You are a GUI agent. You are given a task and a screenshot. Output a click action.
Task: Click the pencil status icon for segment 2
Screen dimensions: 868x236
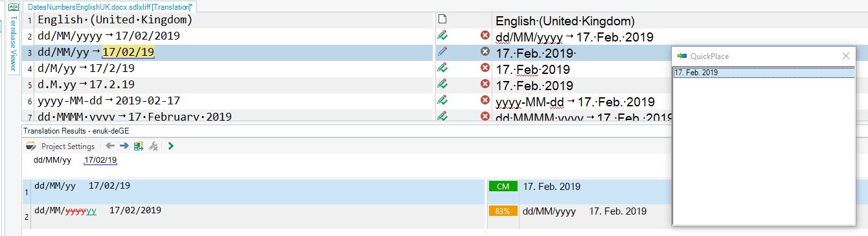[442, 36]
